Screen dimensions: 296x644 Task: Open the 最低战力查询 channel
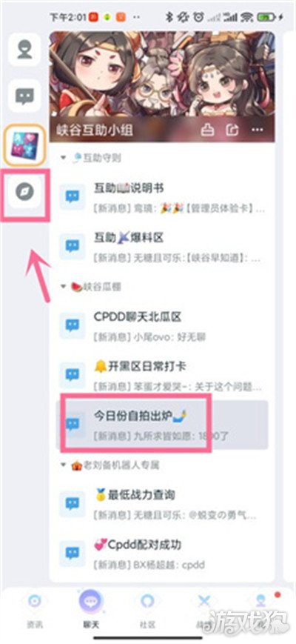pos(162,505)
